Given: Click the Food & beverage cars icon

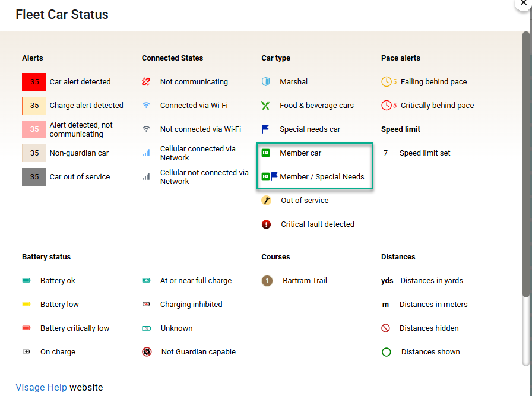Looking at the screenshot, I should point(265,106).
